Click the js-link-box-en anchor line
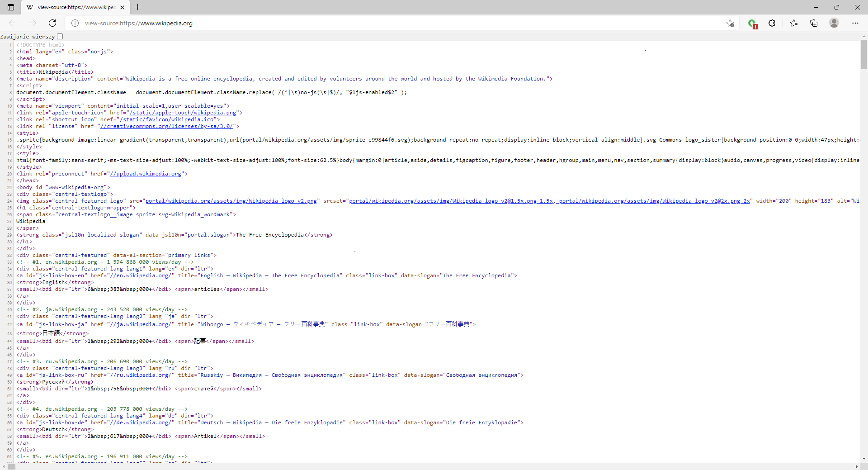Viewport: 868px width, 470px height. [x=267, y=275]
